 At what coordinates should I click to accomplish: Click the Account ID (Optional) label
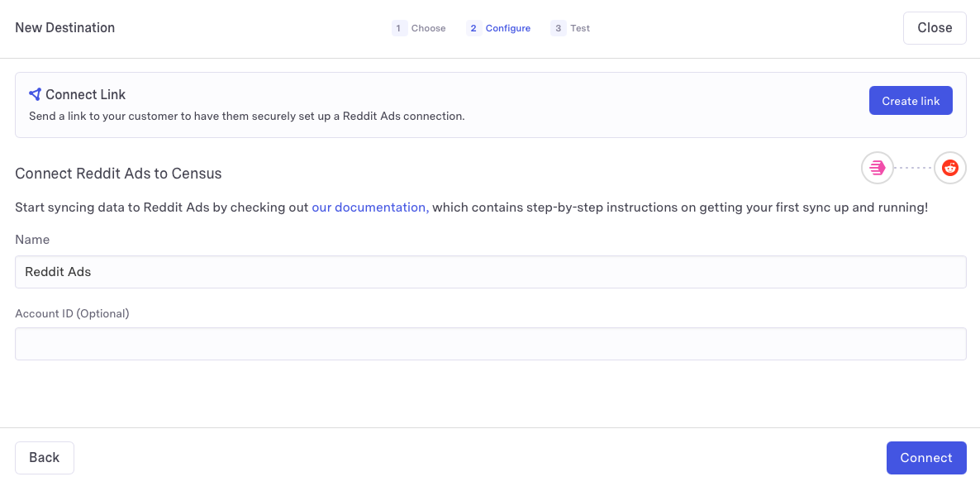coord(72,314)
